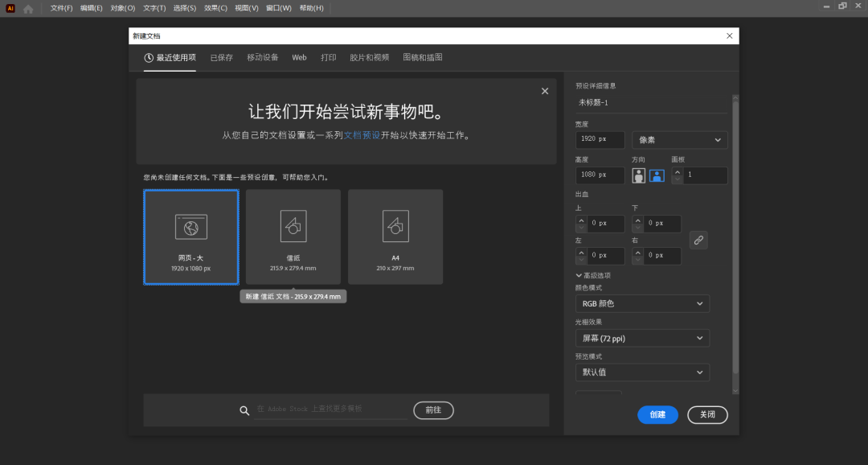The width and height of the screenshot is (868, 465).
Task: Open the 颜色模式 RGB dropdown
Action: click(x=641, y=303)
